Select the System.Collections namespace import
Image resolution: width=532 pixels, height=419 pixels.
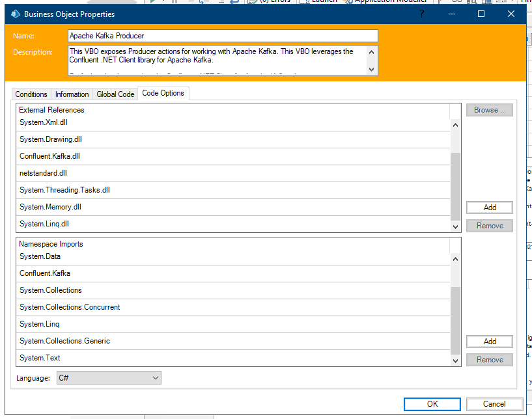coord(233,291)
